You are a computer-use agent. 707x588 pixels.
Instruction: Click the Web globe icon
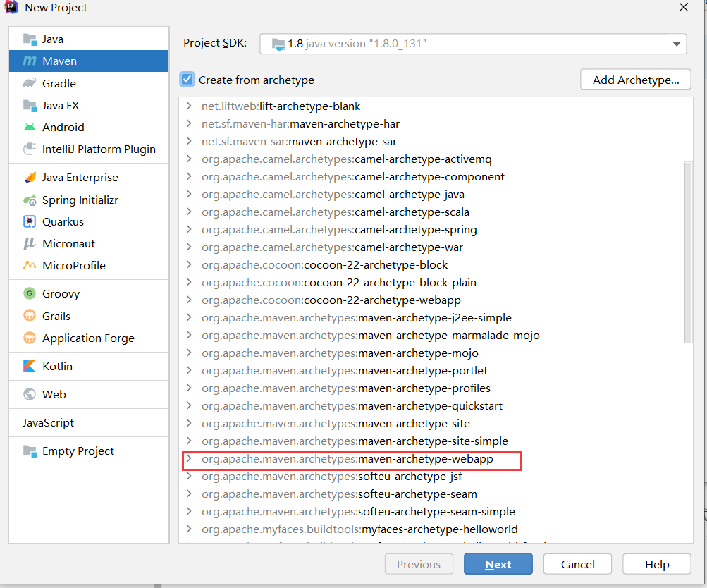pyautogui.click(x=30, y=395)
